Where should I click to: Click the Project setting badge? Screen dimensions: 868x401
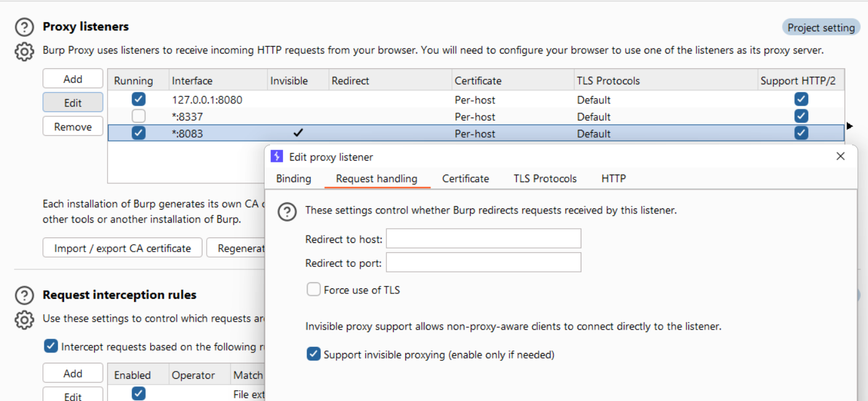pyautogui.click(x=821, y=28)
